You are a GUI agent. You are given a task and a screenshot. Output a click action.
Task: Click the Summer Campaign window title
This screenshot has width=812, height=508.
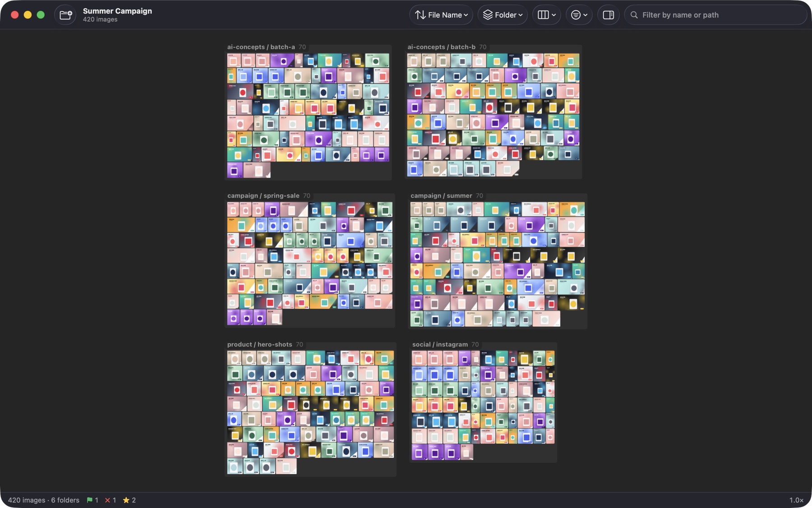[x=117, y=11]
